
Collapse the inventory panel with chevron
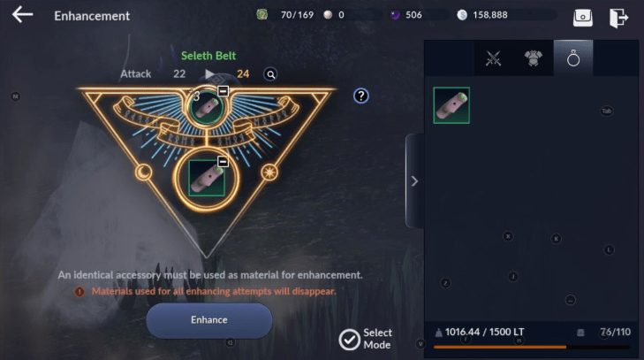click(414, 181)
